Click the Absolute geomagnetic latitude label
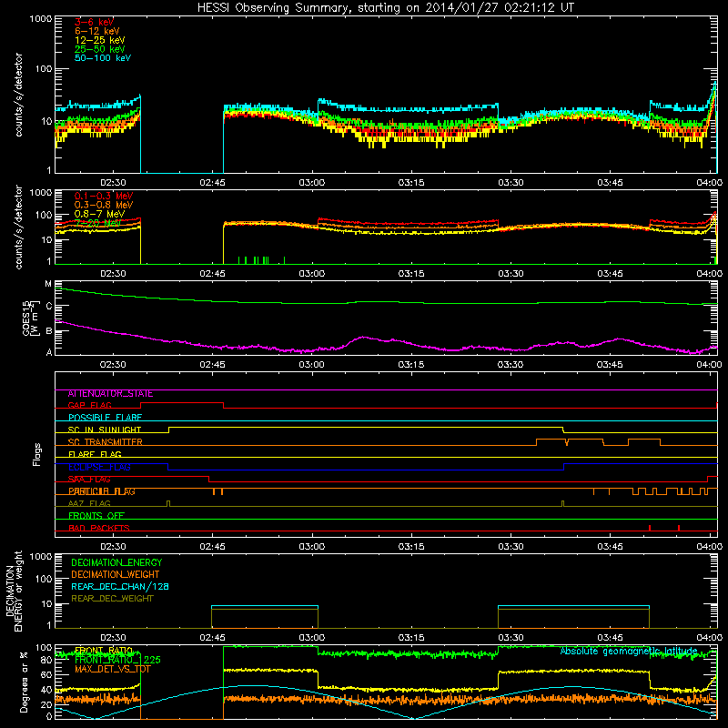This screenshot has height=728, width=728. click(x=629, y=652)
